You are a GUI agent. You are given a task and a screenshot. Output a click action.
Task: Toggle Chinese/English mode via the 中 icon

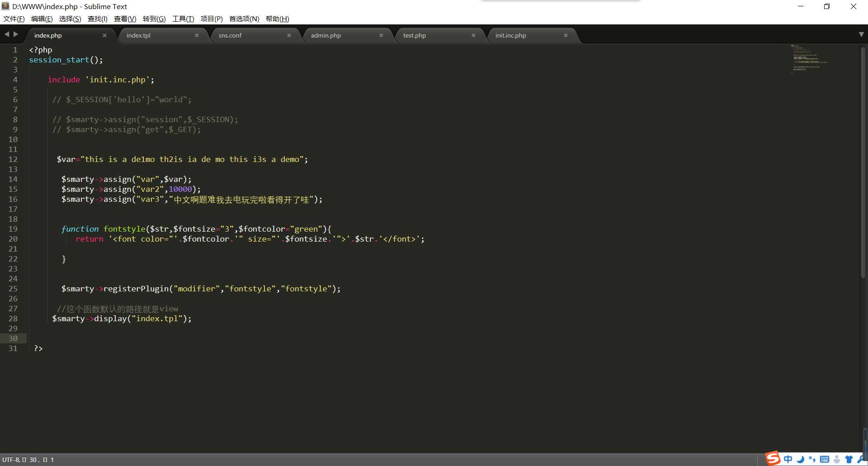coord(788,459)
